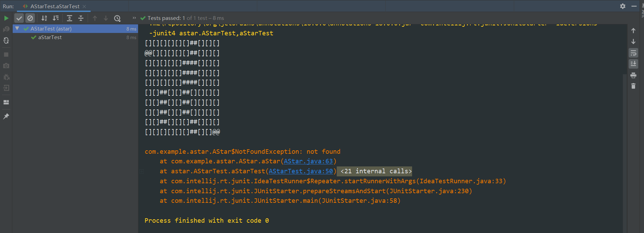
Task: Switch to the AStarTest.aStarTest run tab
Action: point(54,6)
